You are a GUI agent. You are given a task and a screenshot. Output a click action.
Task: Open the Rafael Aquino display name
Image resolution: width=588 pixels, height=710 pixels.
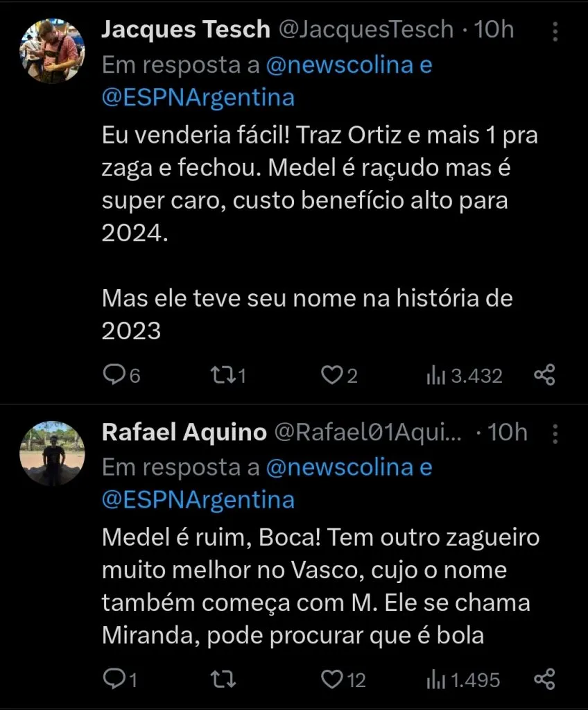point(184,433)
